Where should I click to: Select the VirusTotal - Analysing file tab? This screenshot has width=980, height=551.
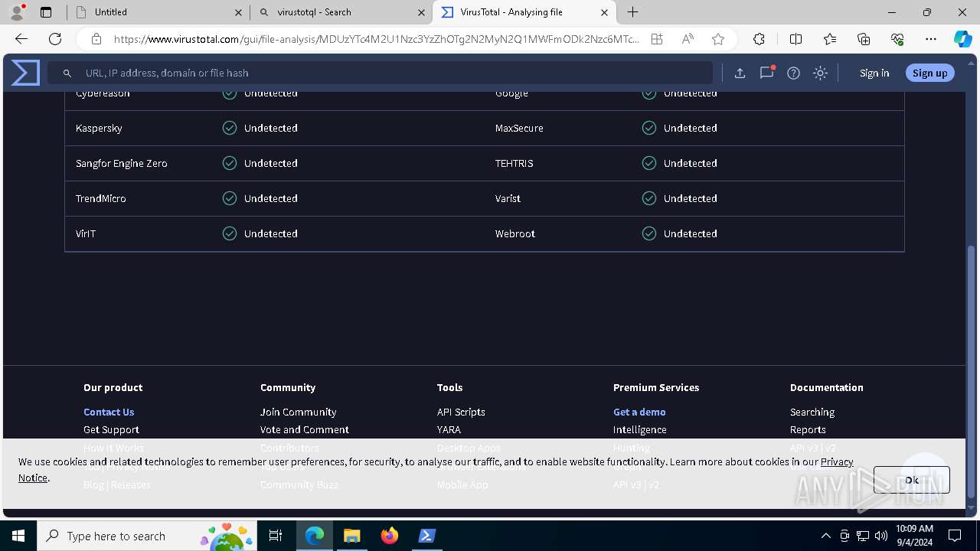(524, 12)
